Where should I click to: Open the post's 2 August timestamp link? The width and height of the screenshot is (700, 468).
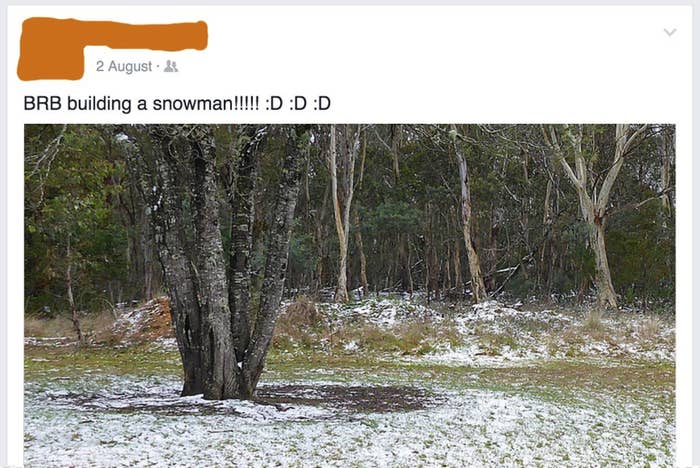tap(124, 66)
